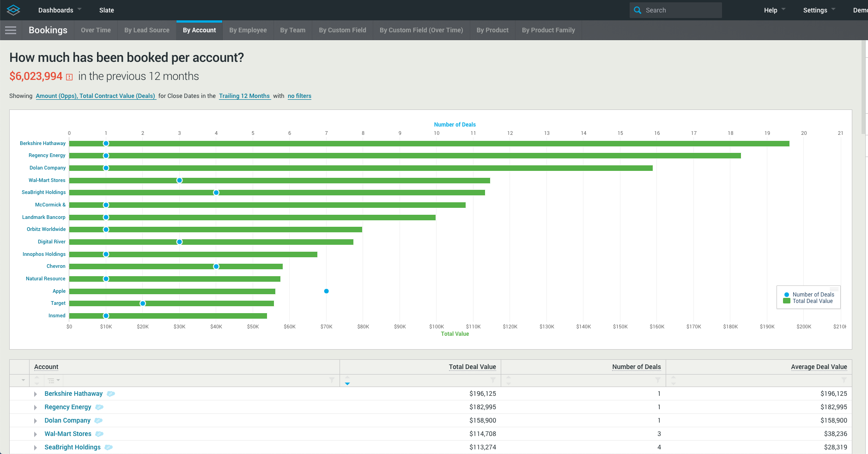Click Number of Deals filter funnel icon
This screenshot has height=454, width=868.
(658, 380)
